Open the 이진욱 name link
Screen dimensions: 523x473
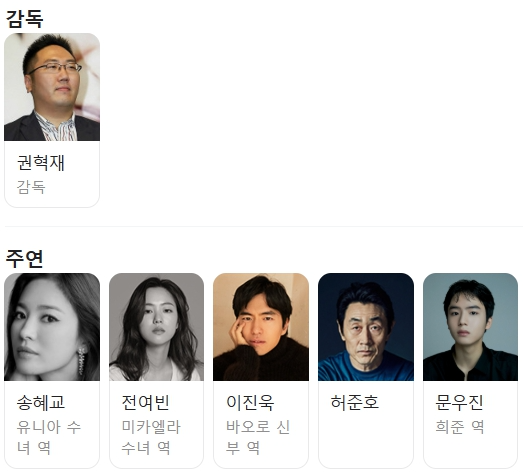pyautogui.click(x=250, y=402)
